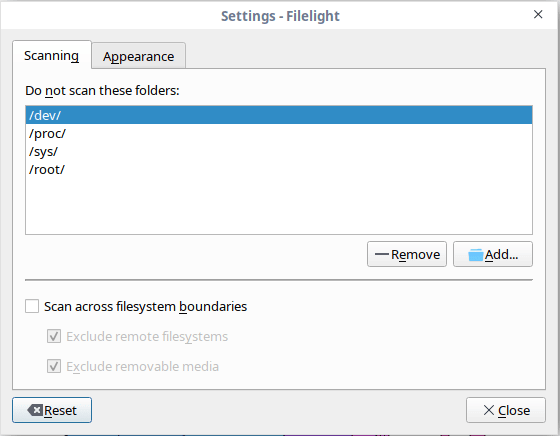This screenshot has width=560, height=436.
Task: Click the Remove button text
Action: 415,254
